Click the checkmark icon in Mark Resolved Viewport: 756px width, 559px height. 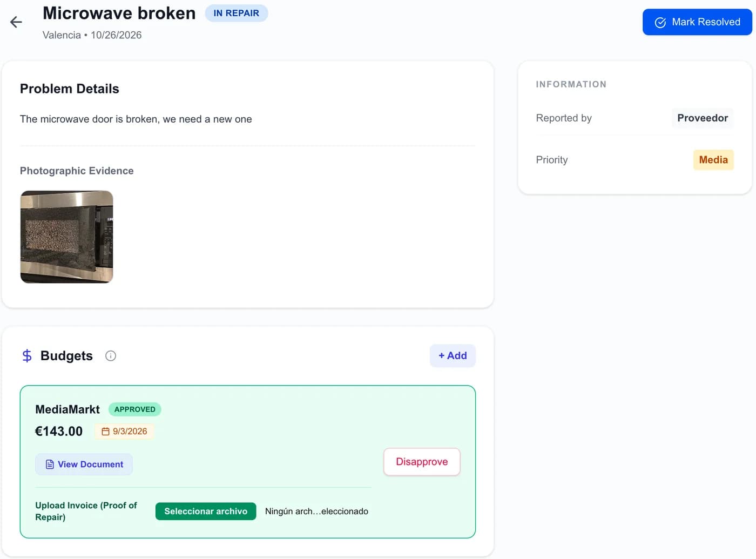(x=660, y=23)
